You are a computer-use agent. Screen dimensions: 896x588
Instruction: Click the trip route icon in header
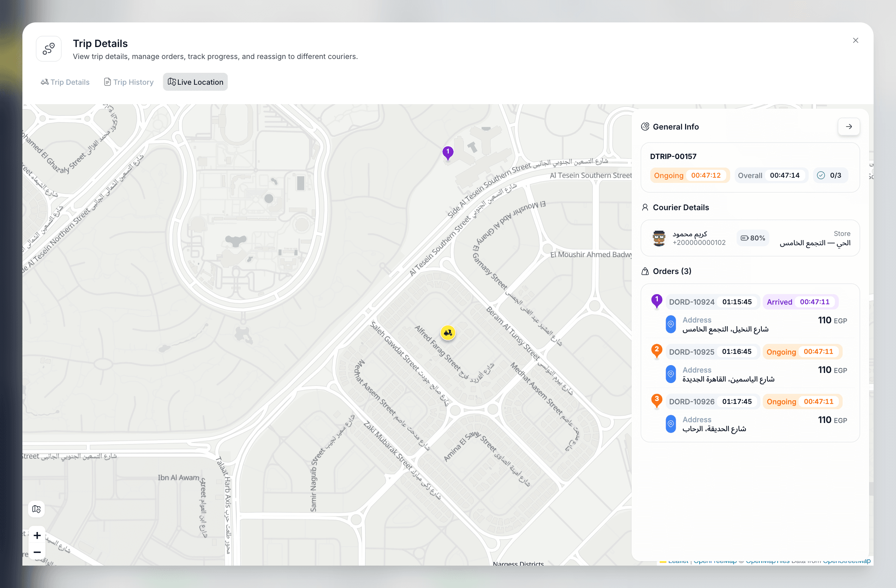coord(49,49)
